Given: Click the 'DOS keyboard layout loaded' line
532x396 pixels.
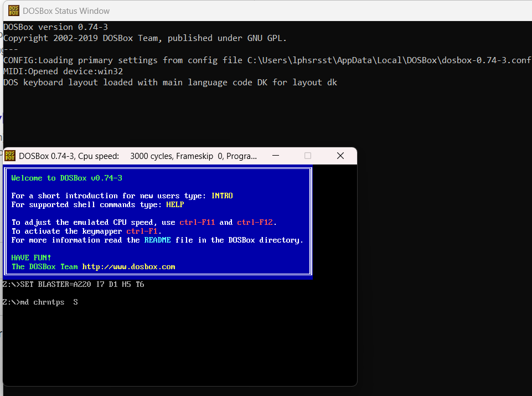Looking at the screenshot, I should click(x=171, y=83).
